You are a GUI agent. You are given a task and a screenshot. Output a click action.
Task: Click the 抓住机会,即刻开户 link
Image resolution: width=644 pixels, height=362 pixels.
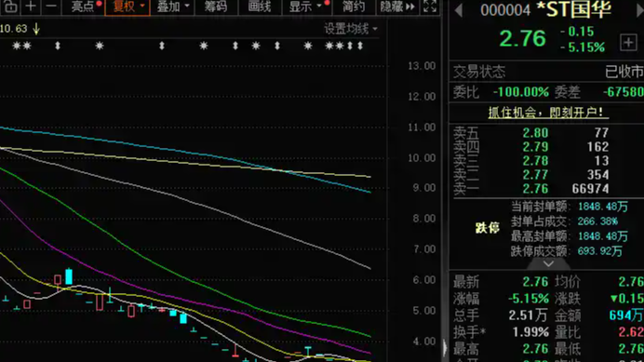[x=548, y=113]
